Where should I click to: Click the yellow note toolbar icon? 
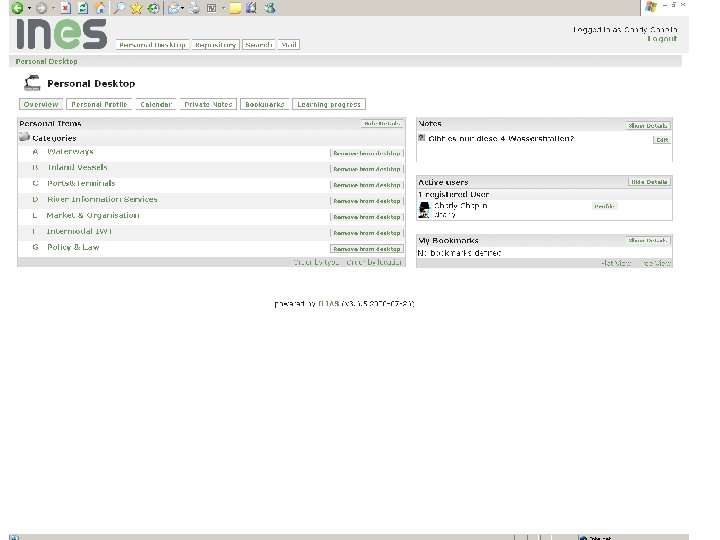pyautogui.click(x=235, y=8)
